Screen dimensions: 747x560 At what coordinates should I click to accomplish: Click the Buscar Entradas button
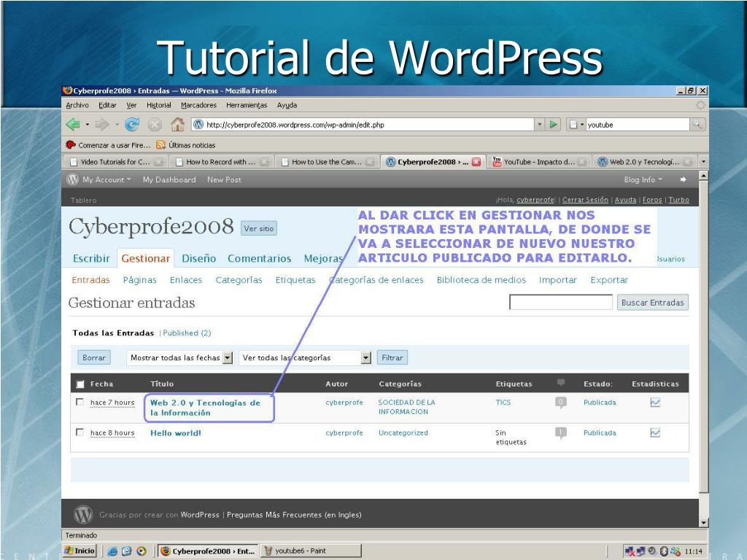click(x=653, y=303)
